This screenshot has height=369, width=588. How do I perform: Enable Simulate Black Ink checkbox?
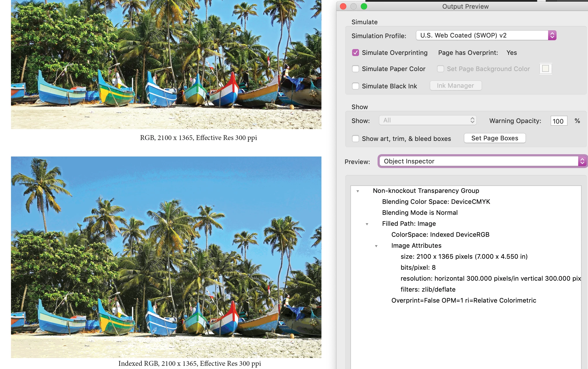pyautogui.click(x=356, y=86)
